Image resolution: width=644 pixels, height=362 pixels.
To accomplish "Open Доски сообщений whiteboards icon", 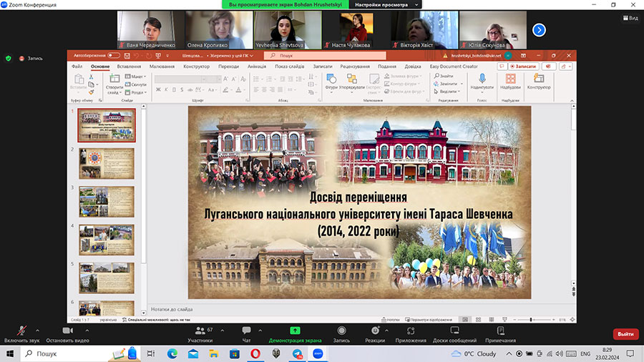I will coord(454,331).
